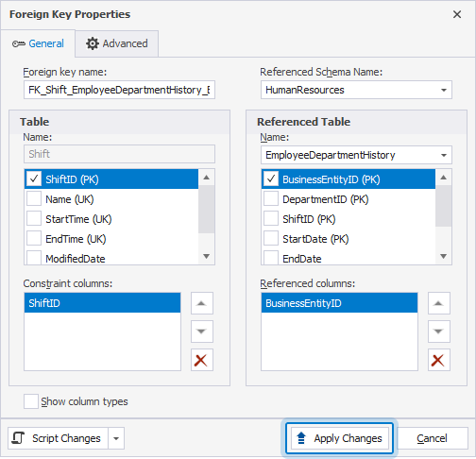
Task: Check the ModifiedDate column checkbox
Action: click(34, 258)
